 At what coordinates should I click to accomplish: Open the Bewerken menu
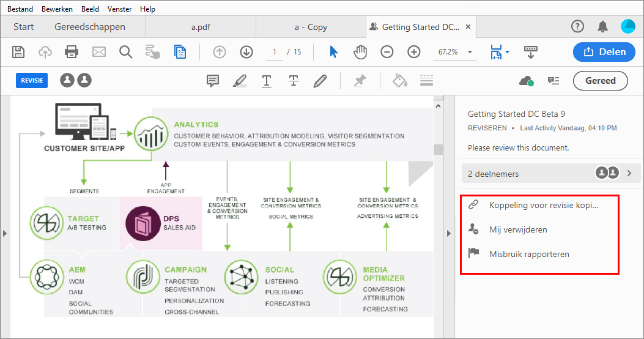pyautogui.click(x=57, y=9)
